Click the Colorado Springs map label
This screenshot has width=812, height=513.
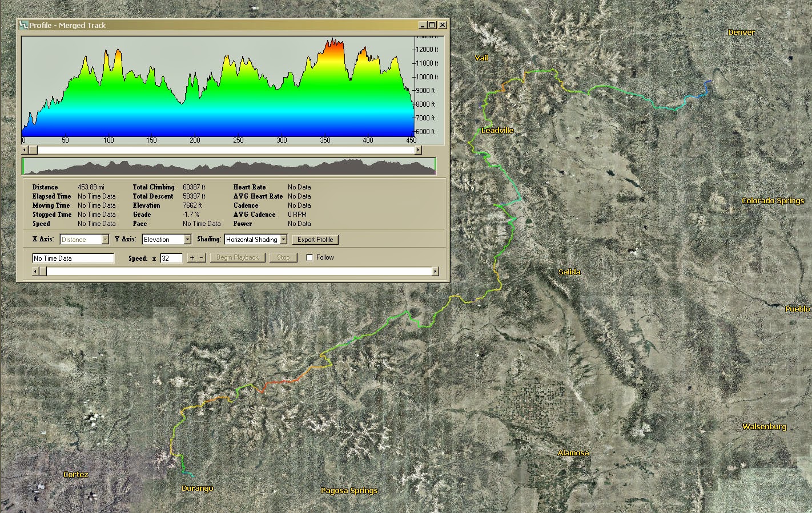(x=773, y=200)
